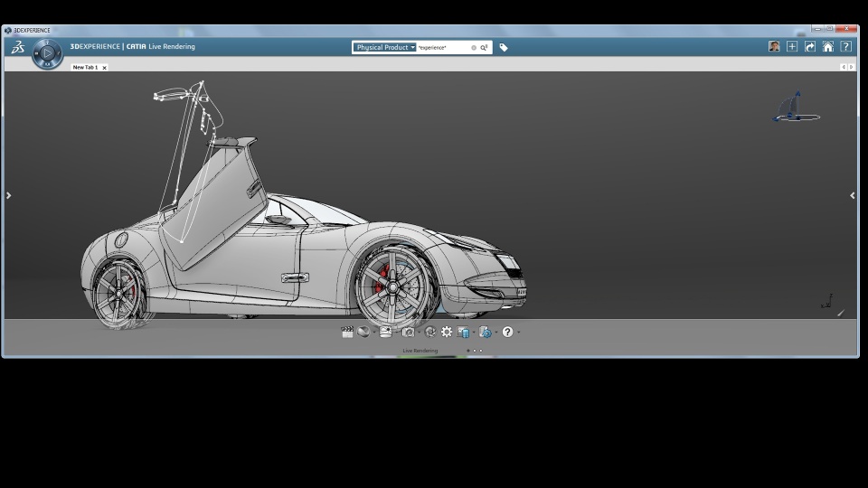Open the Physical Product search filter dropdown

(385, 48)
